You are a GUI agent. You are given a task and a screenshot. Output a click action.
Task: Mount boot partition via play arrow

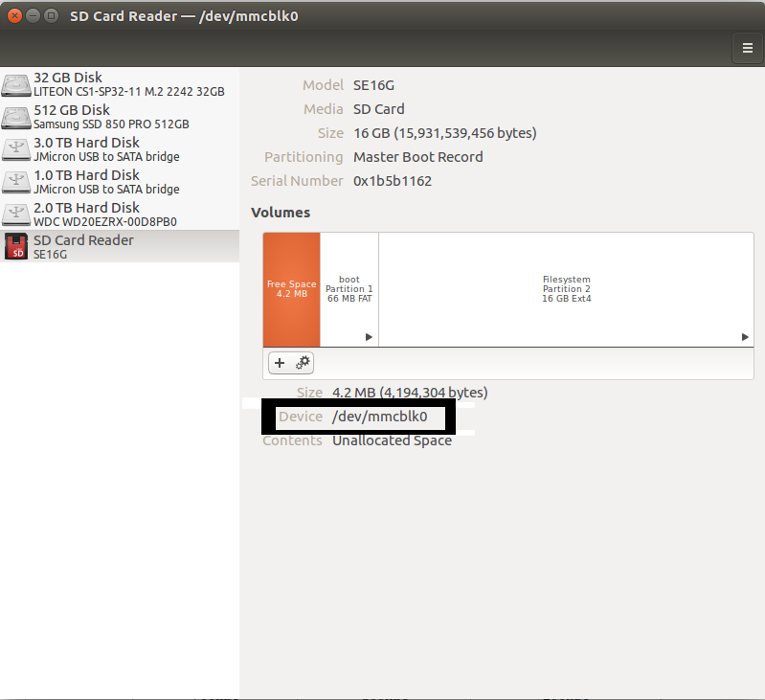coord(369,337)
